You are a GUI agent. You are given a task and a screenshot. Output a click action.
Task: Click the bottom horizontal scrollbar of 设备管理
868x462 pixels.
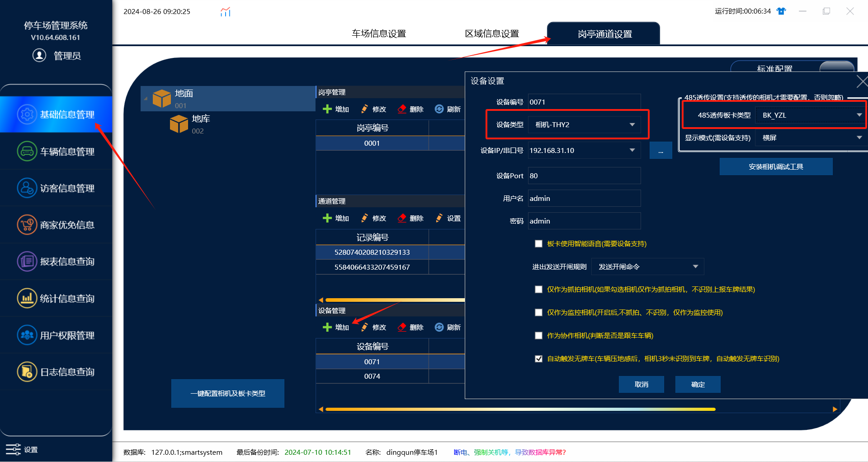(520, 409)
